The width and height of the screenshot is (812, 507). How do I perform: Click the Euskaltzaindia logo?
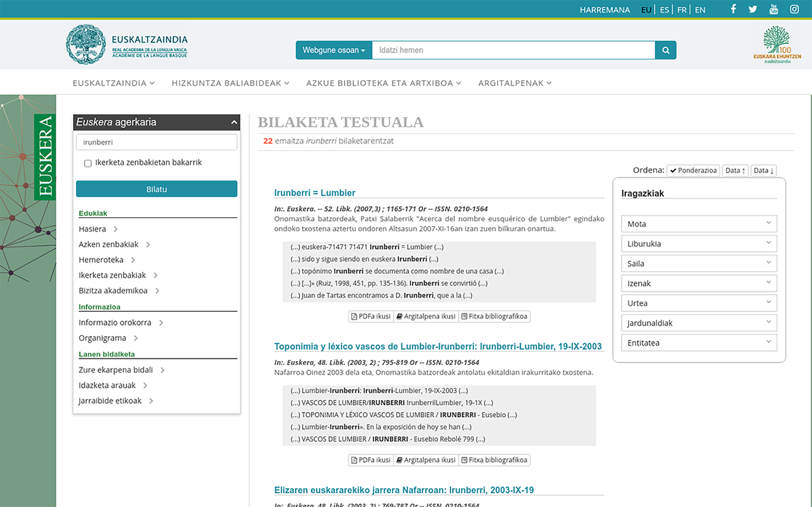coord(127,45)
